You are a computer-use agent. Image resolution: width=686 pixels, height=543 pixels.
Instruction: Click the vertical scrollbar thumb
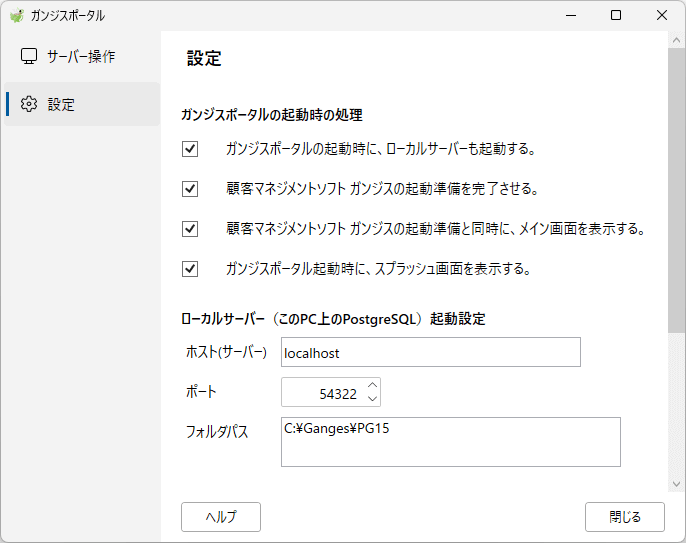(676, 190)
